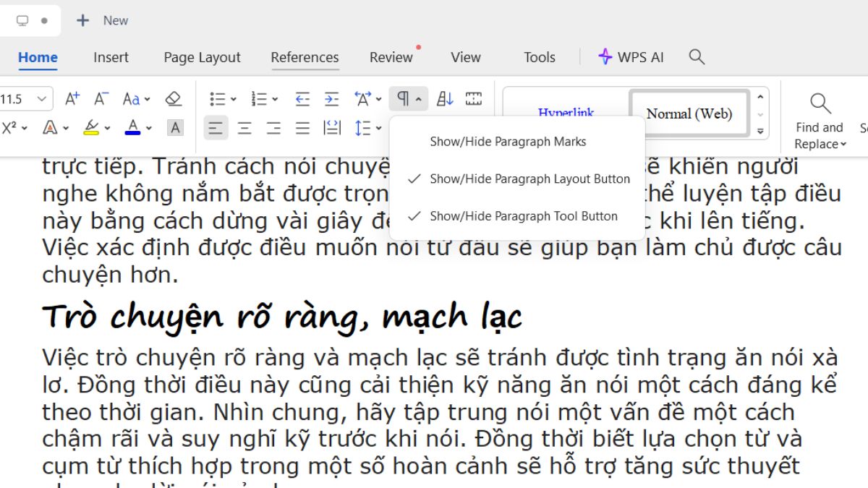
Task: Click the plus icon for New tab
Action: (x=83, y=20)
